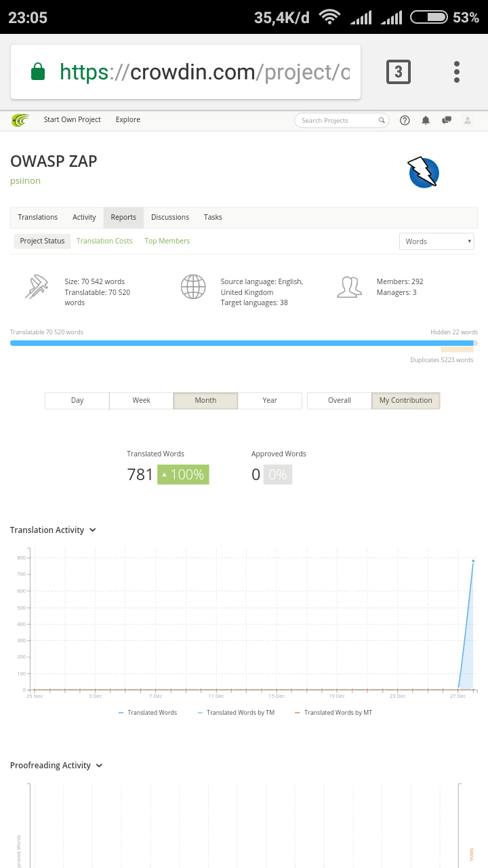The width and height of the screenshot is (488, 868).
Task: Click the peak data point at 781
Action: coord(473,561)
